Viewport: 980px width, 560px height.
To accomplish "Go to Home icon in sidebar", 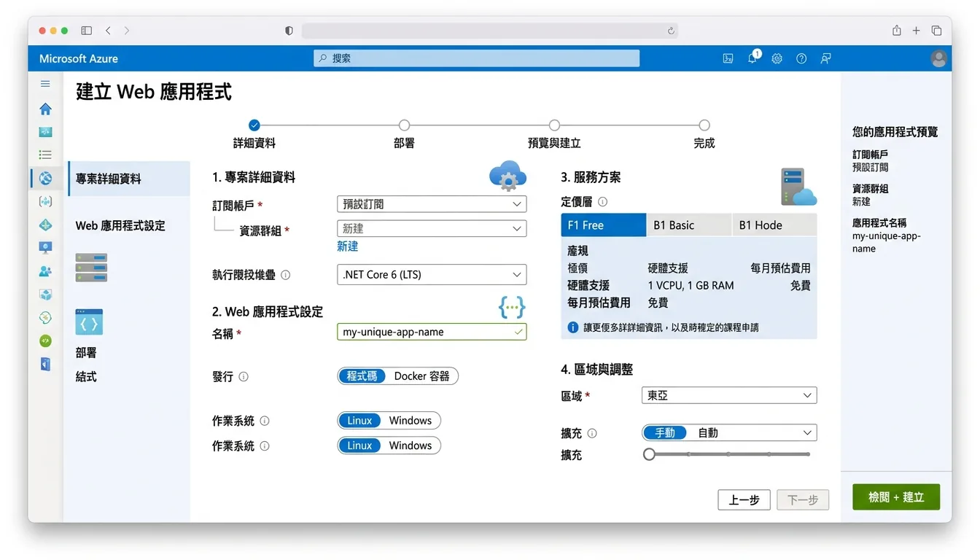I will [45, 109].
